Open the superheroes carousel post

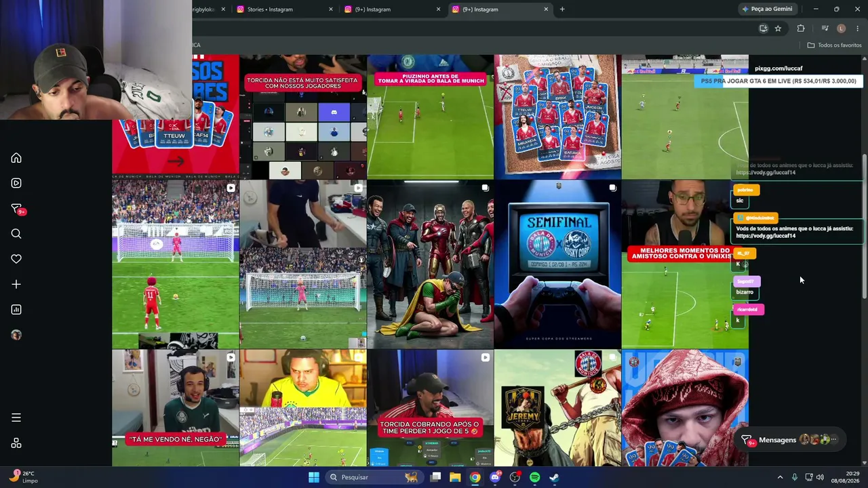pos(431,264)
